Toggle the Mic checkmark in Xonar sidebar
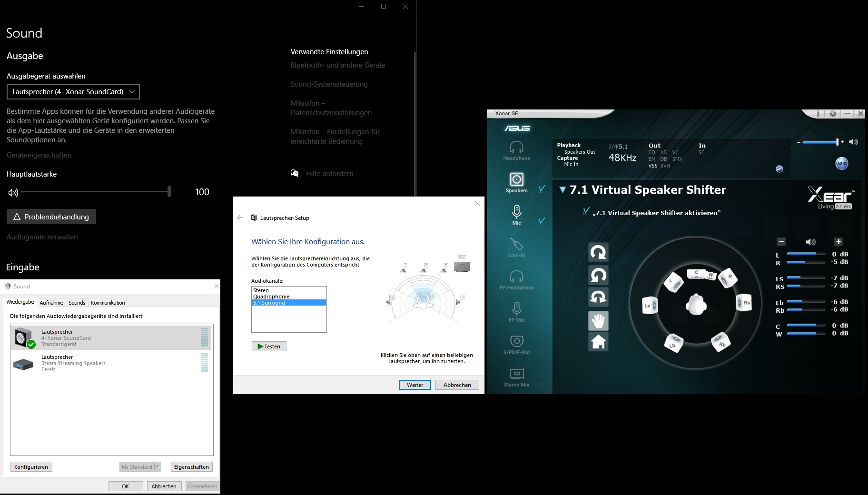Screen dimensions: 868x495 (x=542, y=221)
